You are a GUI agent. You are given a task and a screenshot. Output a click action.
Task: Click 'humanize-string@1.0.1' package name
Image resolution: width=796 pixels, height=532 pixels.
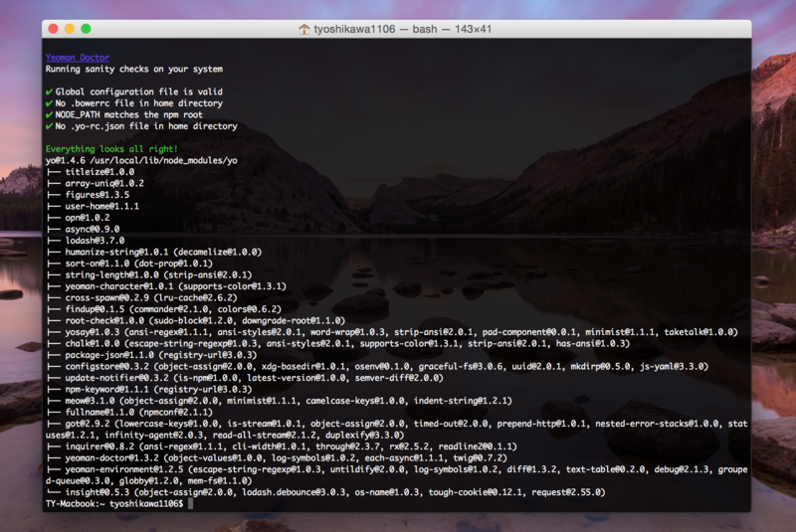[x=116, y=252]
